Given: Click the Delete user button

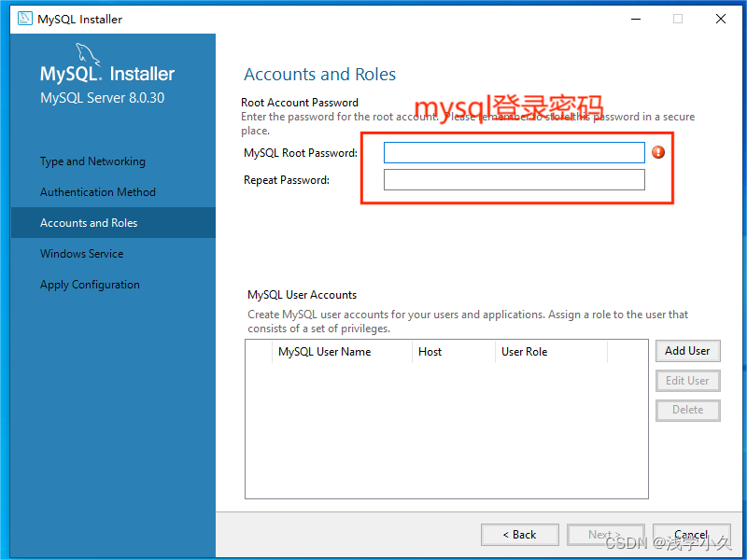Looking at the screenshot, I should pos(687,410).
